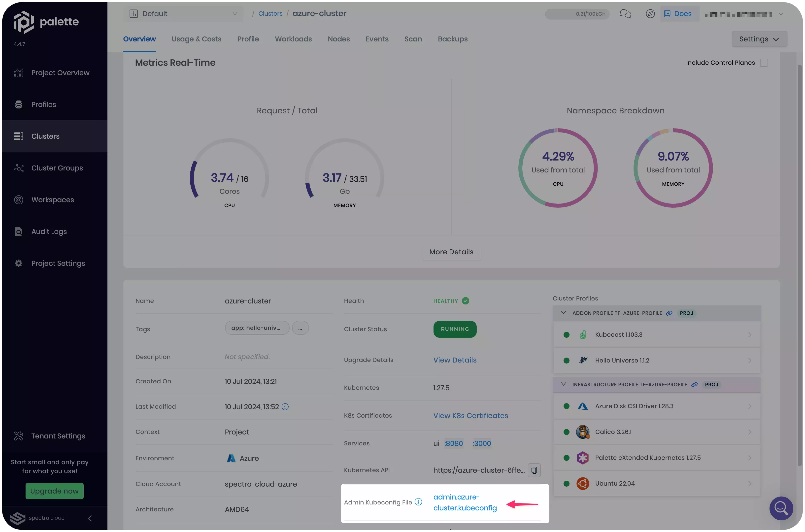Click link icon on Infrastructure Profile header
The height and width of the screenshot is (532, 805).
[694, 384]
